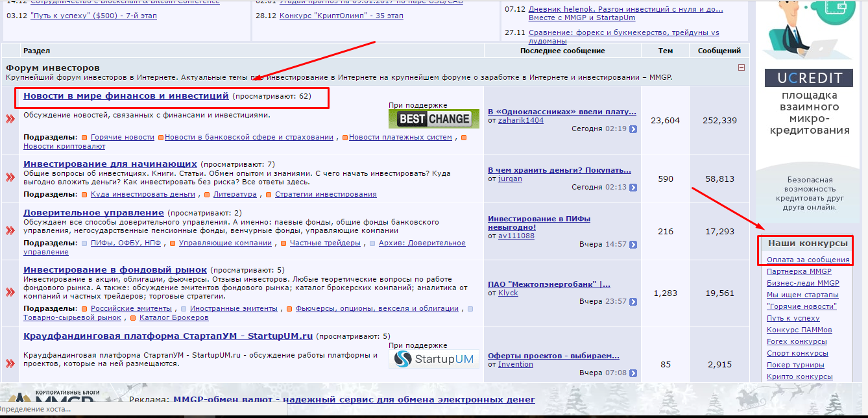Screen dimensions: 868x418
Task: Click orange icon before Литература subforum
Action: pos(207,195)
